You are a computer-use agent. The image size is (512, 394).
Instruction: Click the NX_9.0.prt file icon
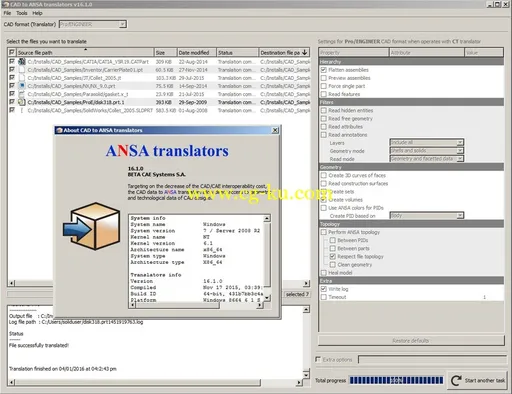click(x=22, y=86)
